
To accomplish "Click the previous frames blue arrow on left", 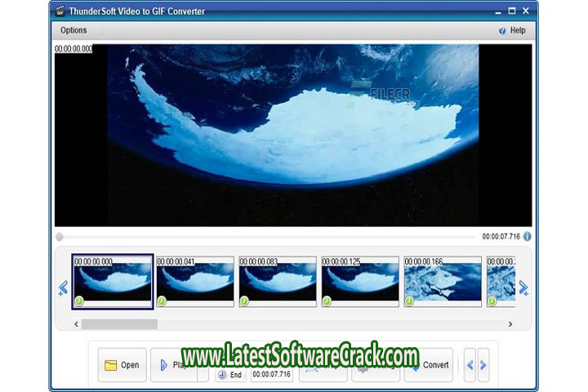I will point(62,287).
